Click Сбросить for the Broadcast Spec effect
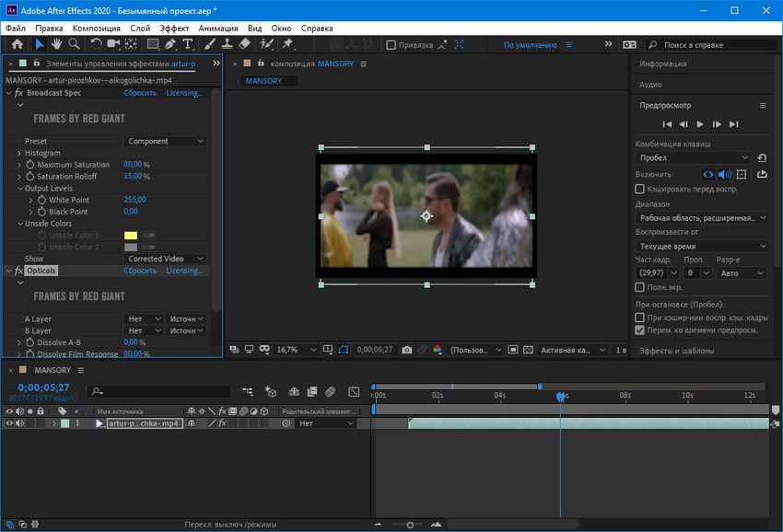 tap(140, 93)
